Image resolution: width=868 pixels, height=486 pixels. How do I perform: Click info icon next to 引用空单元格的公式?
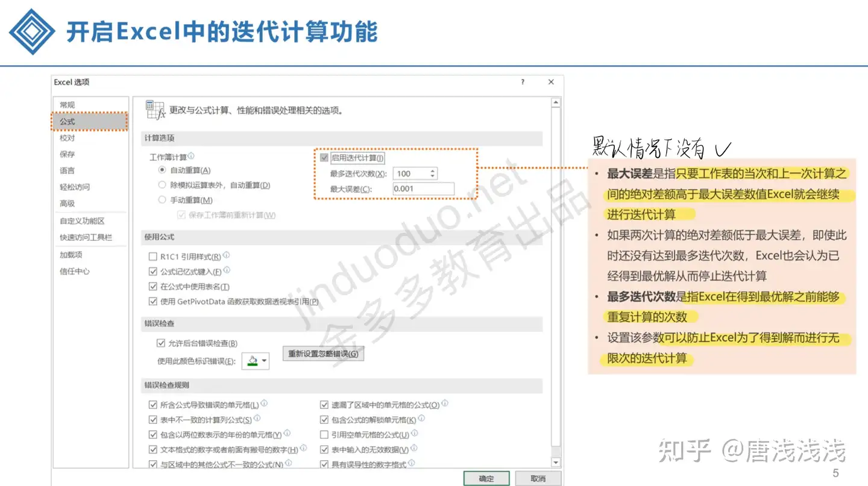(415, 433)
